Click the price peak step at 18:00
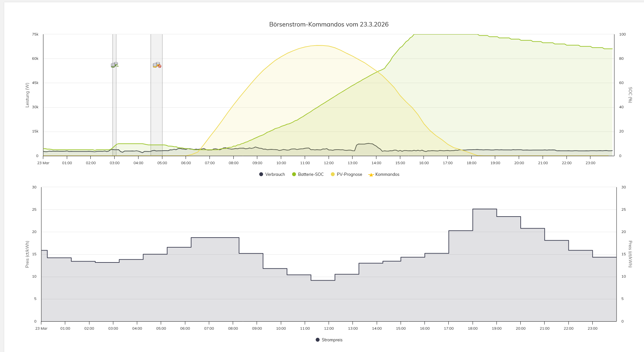Viewport: 644px width, 352px height. tap(485, 209)
